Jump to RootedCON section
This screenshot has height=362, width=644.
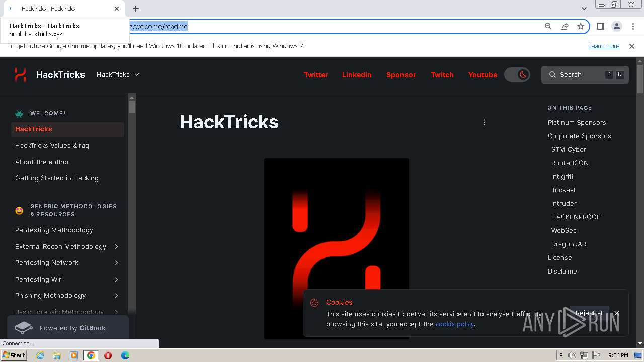point(570,163)
